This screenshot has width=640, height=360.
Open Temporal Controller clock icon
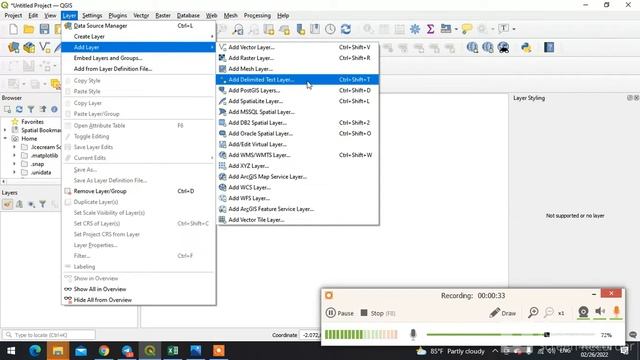pyautogui.click(x=330, y=29)
